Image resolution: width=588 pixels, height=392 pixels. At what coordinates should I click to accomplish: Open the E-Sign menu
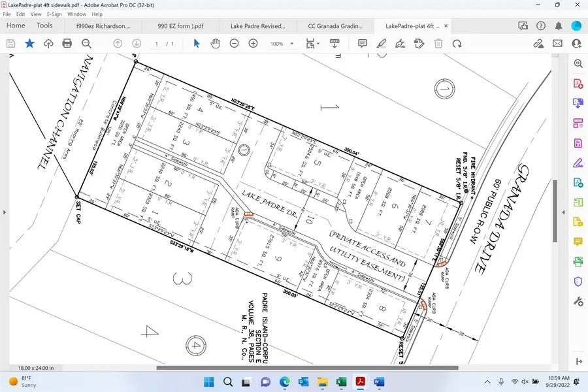point(54,14)
